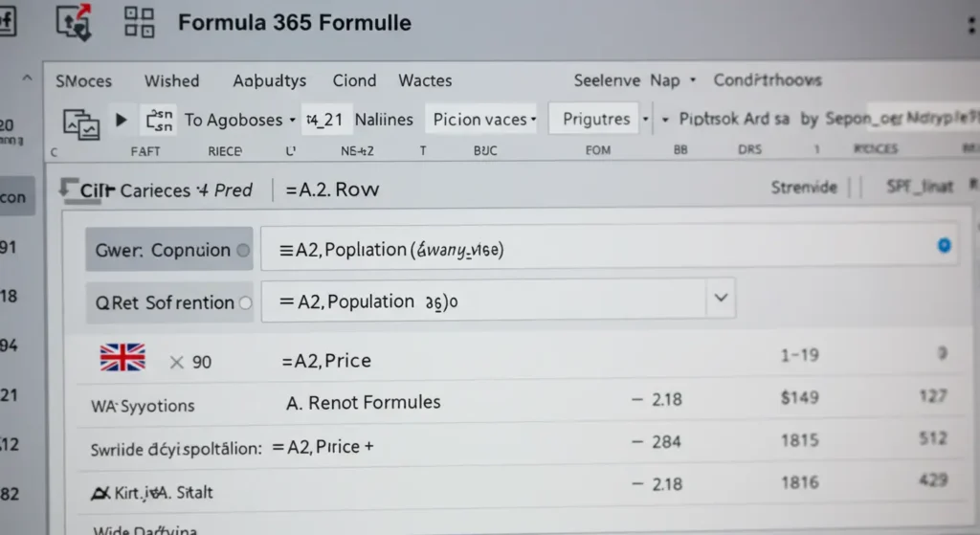
Task: Select the 'Gwer: Copnuion' radio button
Action: tap(243, 251)
